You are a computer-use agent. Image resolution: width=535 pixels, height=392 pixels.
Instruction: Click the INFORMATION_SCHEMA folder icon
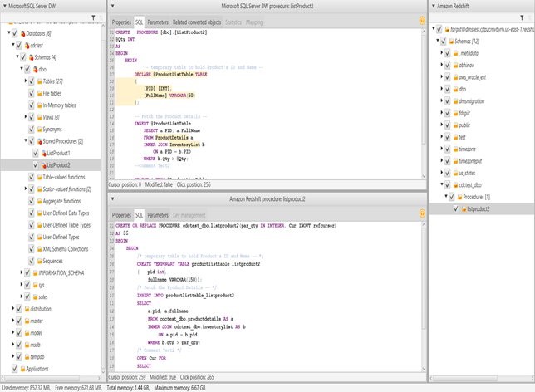pyautogui.click(x=35, y=273)
